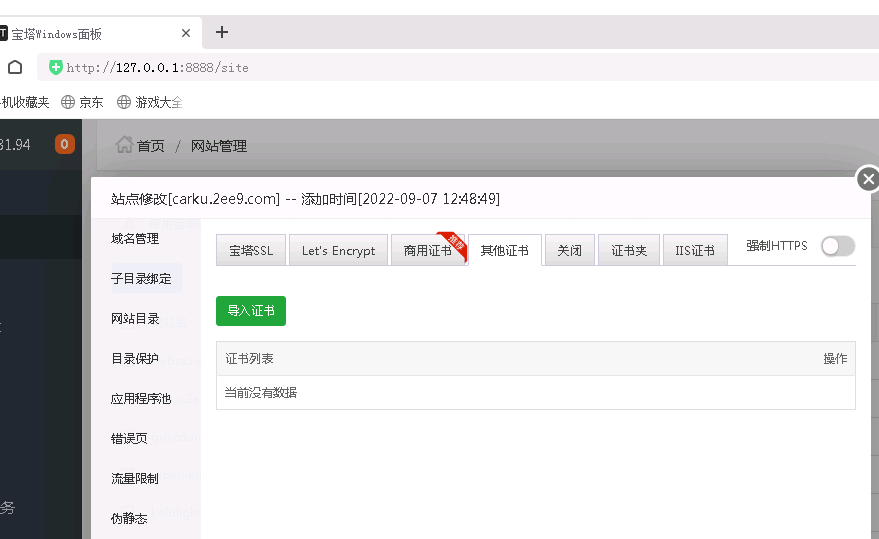Open the IIS证书 tab
This screenshot has height=539, width=879.
[695, 251]
